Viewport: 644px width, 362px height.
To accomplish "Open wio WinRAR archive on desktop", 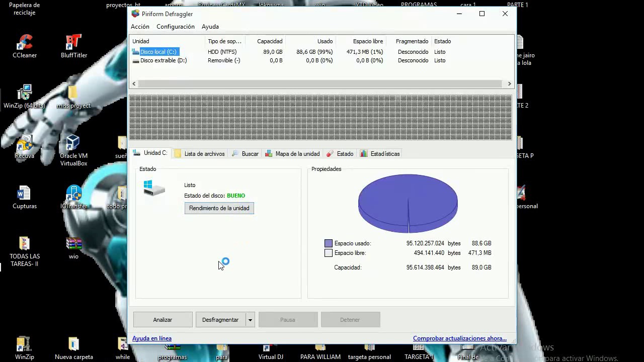I will coord(74,247).
